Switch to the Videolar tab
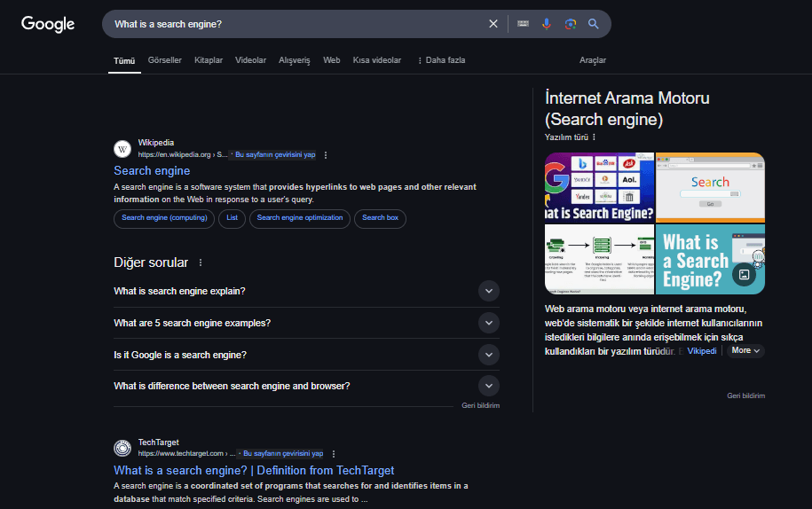The height and width of the screenshot is (509, 812). (250, 60)
